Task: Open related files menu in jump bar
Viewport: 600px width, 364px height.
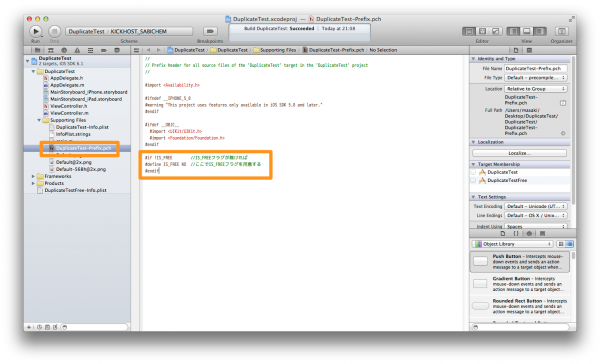Action: [x=136, y=50]
